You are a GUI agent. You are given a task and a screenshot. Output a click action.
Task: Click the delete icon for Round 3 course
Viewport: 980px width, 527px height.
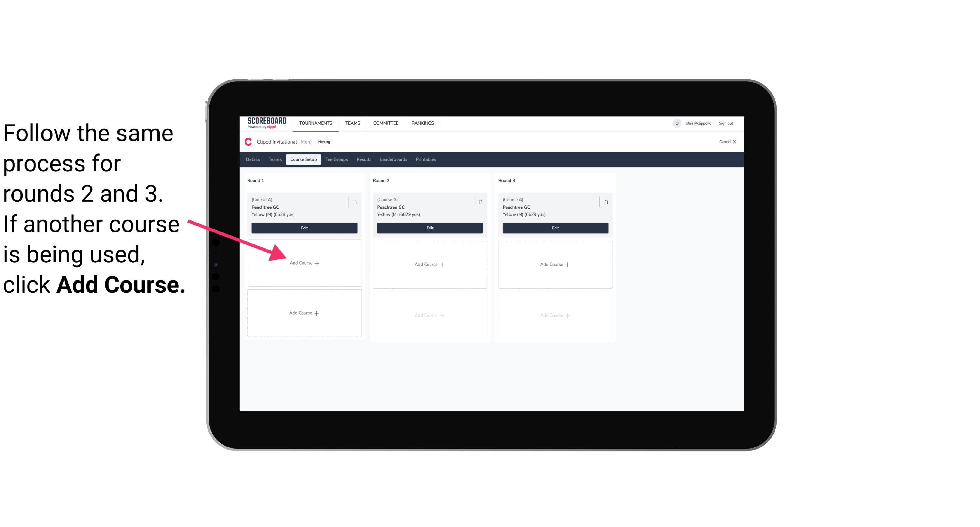coord(604,201)
